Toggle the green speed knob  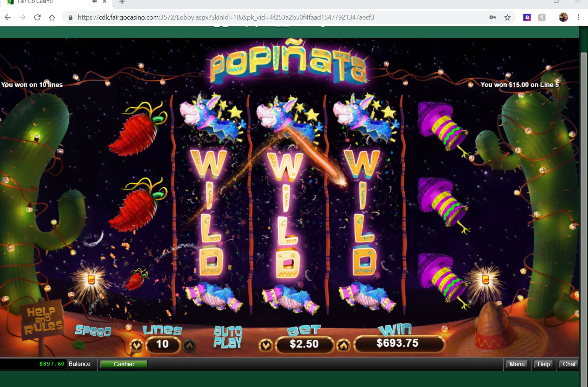pyautogui.click(x=79, y=345)
